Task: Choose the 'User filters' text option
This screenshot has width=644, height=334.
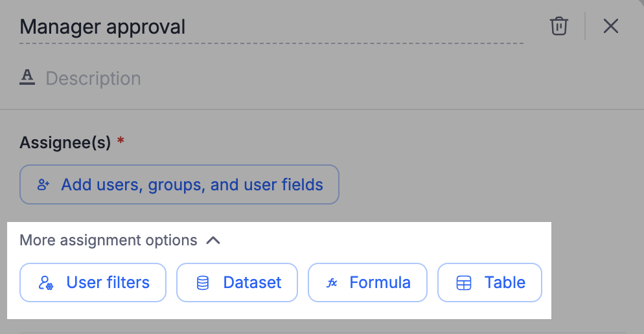Action: [x=108, y=283]
